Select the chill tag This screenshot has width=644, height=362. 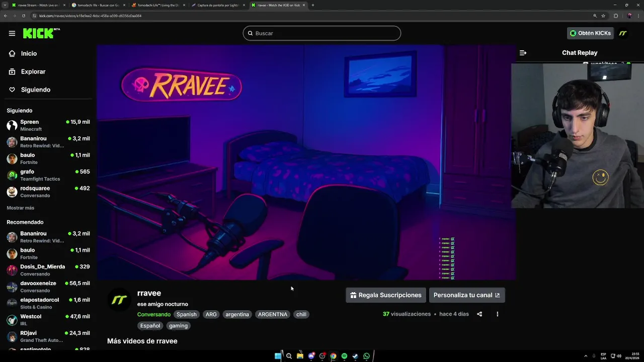click(301, 314)
